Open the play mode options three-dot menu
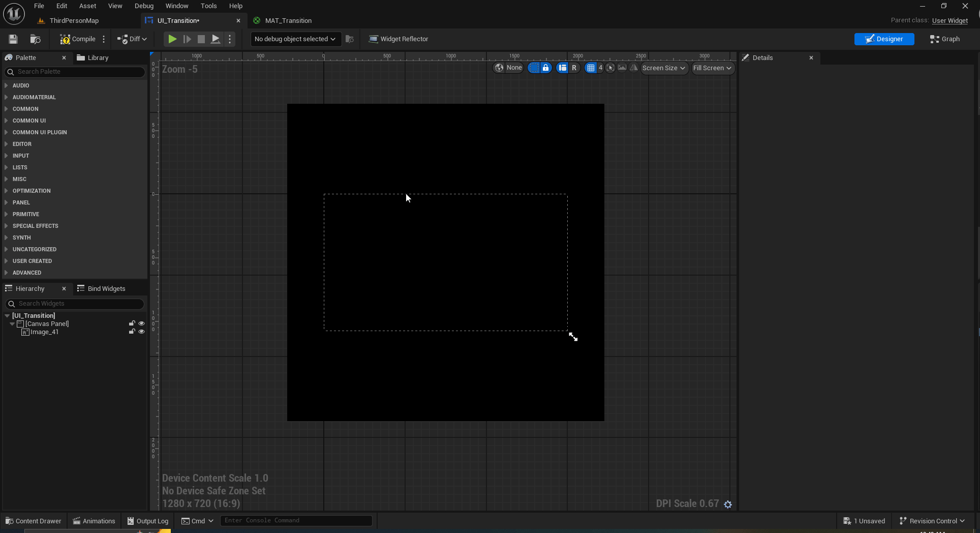The height and width of the screenshot is (533, 980). [x=230, y=39]
